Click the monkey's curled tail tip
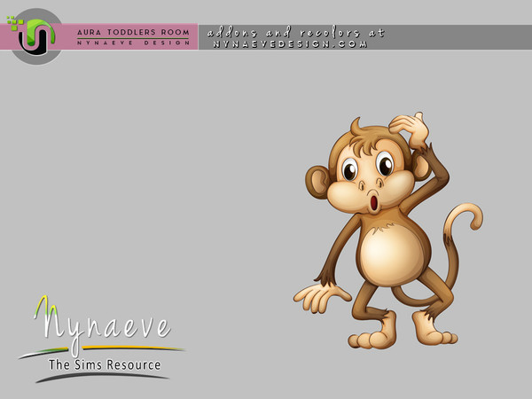Image resolution: width=532 pixels, height=399 pixels. 474,215
